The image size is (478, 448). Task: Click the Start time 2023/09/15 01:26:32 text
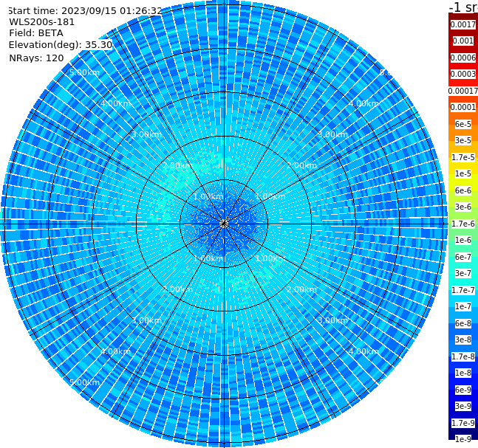point(85,11)
